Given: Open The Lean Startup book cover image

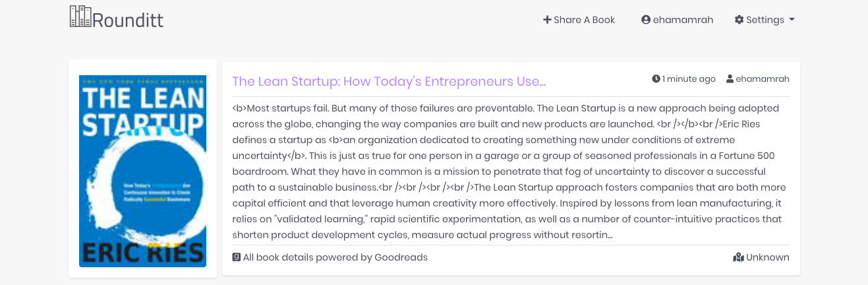Looking at the screenshot, I should click(x=142, y=171).
